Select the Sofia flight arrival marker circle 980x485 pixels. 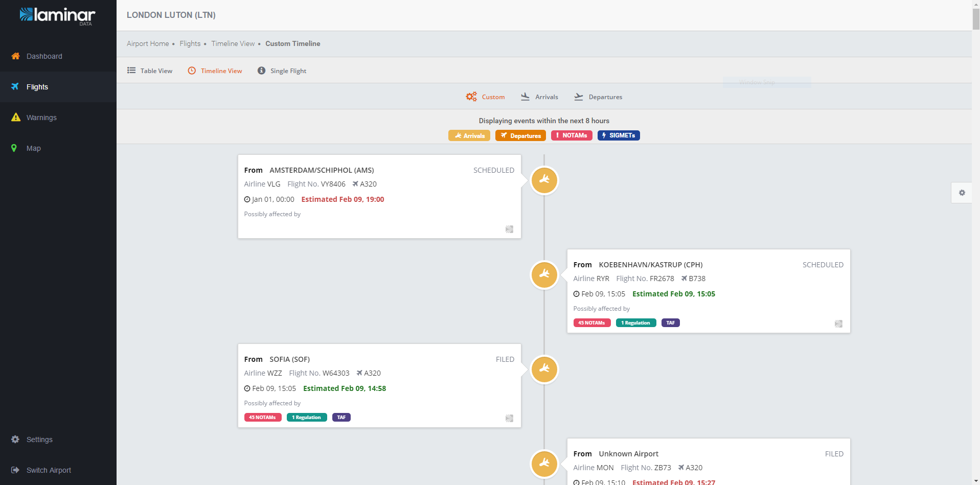coord(544,369)
